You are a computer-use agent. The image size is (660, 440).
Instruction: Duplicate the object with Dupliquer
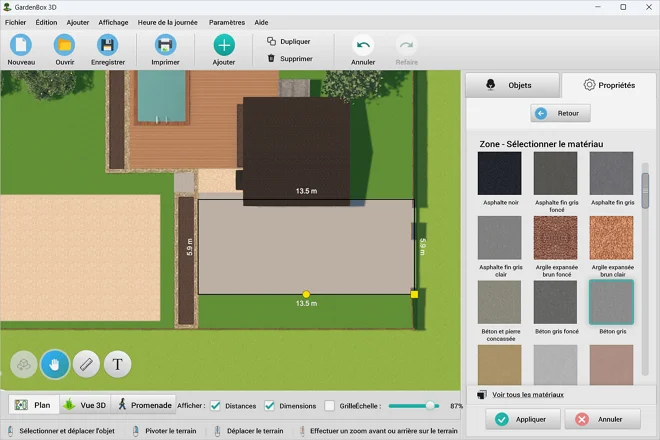[x=289, y=41]
